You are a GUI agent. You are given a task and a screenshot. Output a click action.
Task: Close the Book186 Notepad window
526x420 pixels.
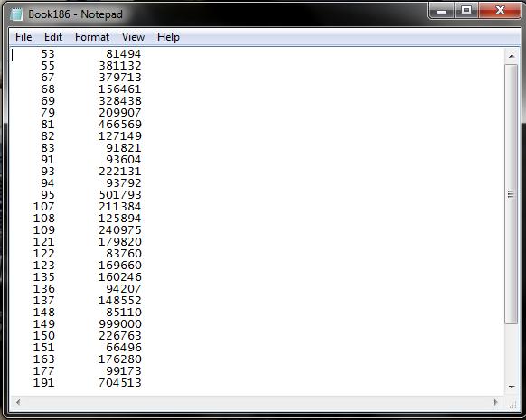point(500,11)
